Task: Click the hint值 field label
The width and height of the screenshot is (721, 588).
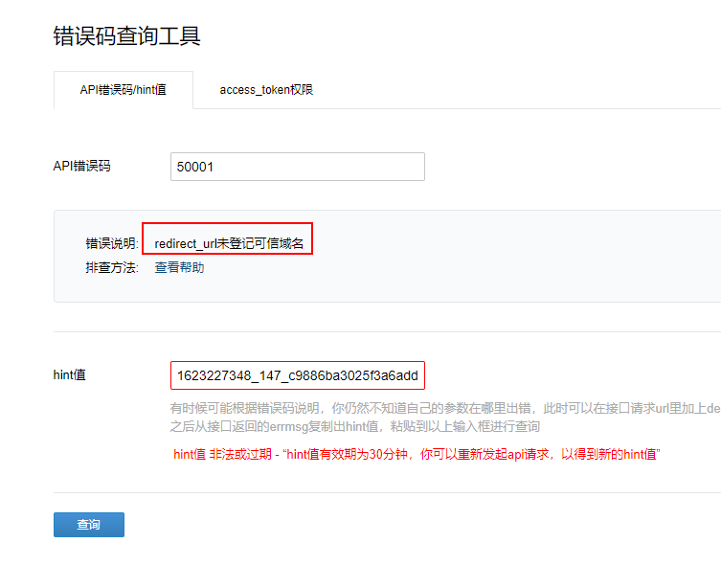Action: 70,375
